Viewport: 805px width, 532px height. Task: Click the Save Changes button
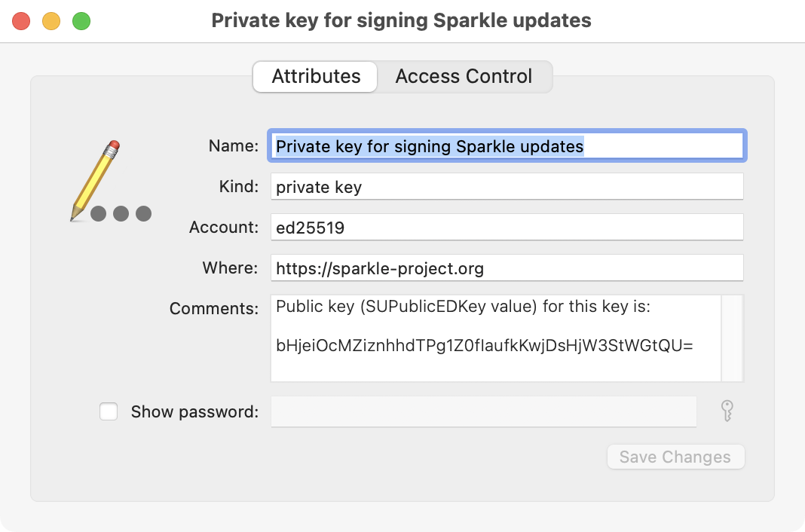(x=675, y=457)
